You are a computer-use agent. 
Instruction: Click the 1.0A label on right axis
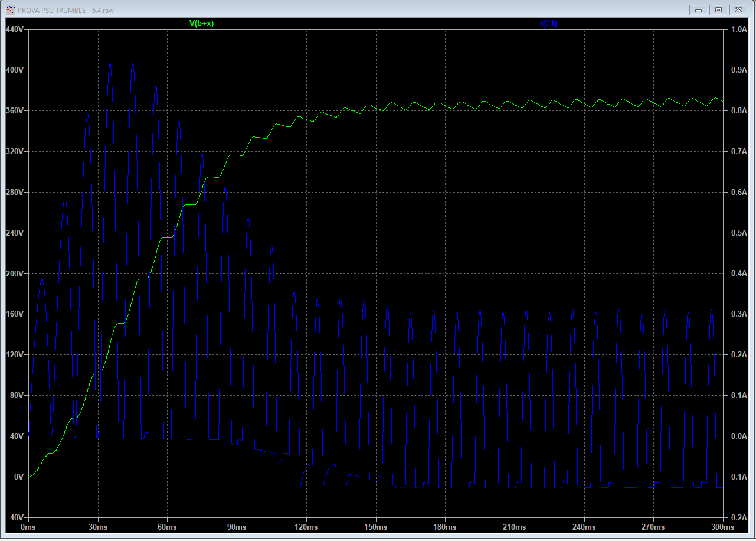click(x=739, y=30)
